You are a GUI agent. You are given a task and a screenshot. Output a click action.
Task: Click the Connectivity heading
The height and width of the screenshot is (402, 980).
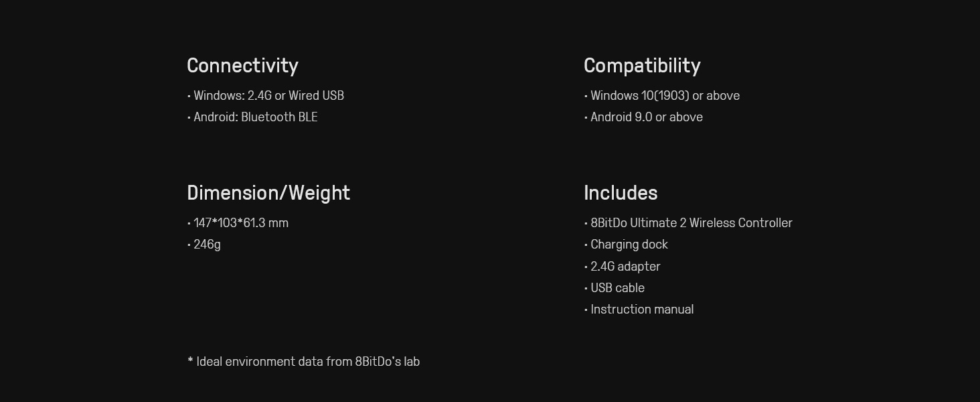pos(242,66)
